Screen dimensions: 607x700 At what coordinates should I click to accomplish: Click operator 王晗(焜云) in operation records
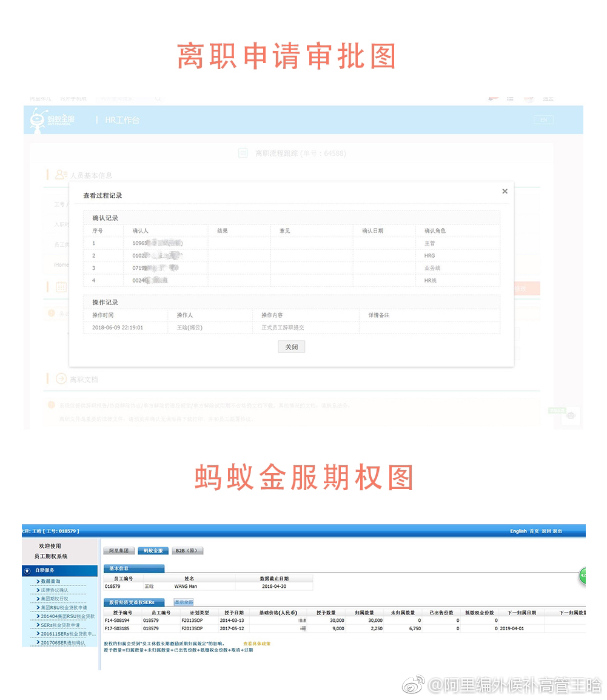click(190, 328)
